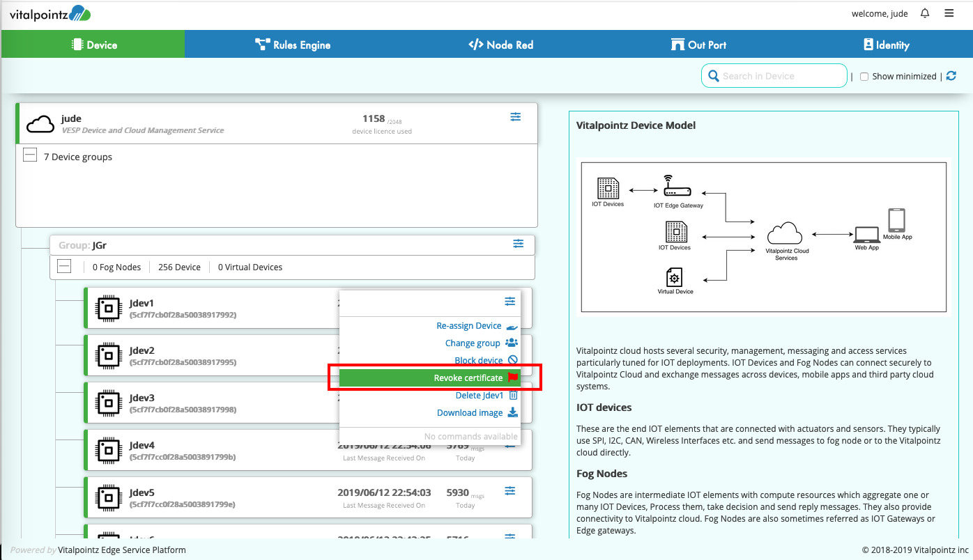Collapse the JGr group devices list

64,266
